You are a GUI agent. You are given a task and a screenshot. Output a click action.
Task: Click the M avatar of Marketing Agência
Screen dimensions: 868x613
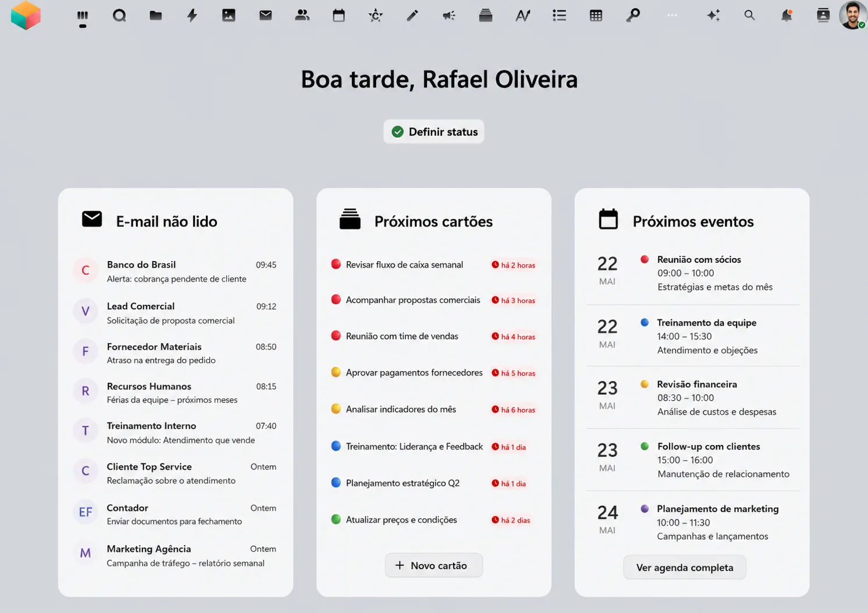[x=86, y=553]
